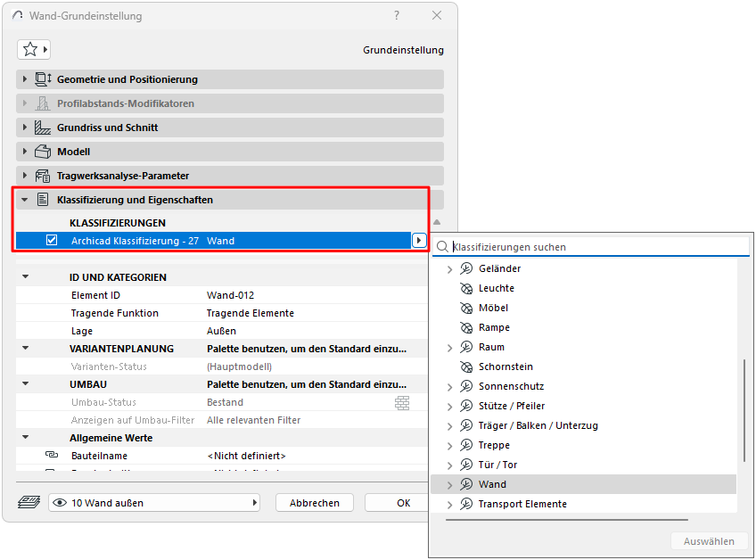Image resolution: width=756 pixels, height=560 pixels.
Task: Click the Tür / Tor classification icon
Action: 466,465
